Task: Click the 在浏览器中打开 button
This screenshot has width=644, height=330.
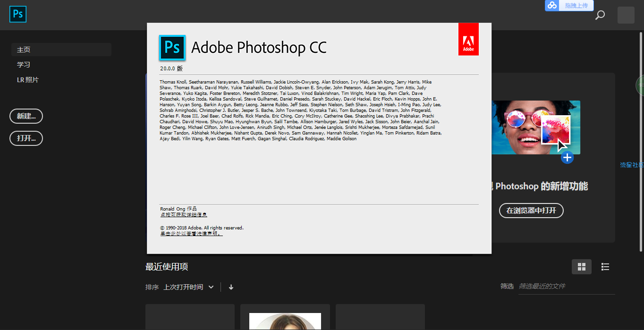Action: click(x=531, y=211)
